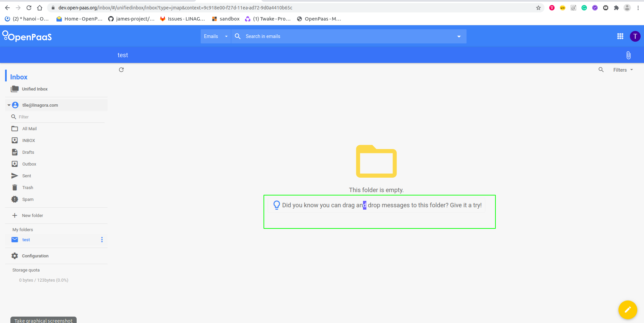Select the INBOX folder icon
The width and height of the screenshot is (644, 323).
click(x=14, y=140)
